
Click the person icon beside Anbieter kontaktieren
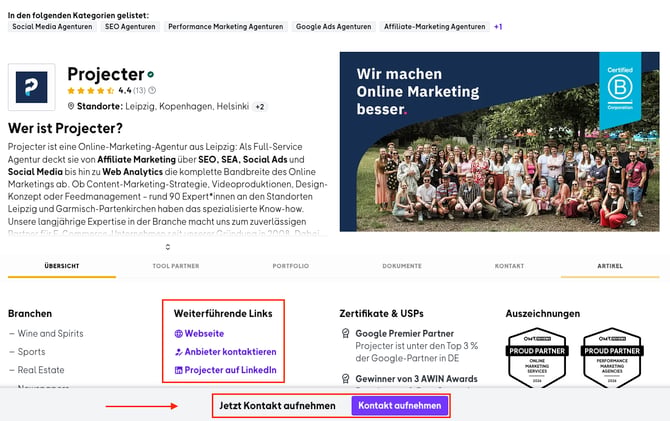pyautogui.click(x=179, y=352)
